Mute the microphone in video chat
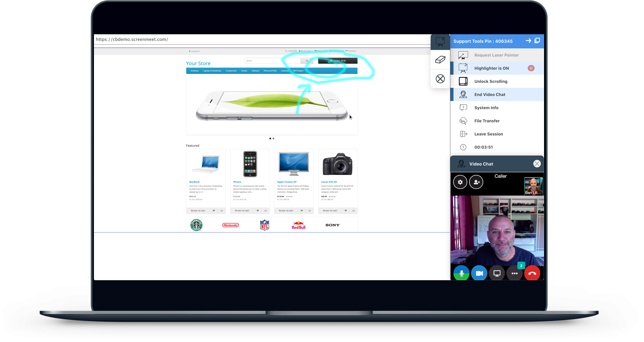The width and height of the screenshot is (644, 342). click(461, 273)
